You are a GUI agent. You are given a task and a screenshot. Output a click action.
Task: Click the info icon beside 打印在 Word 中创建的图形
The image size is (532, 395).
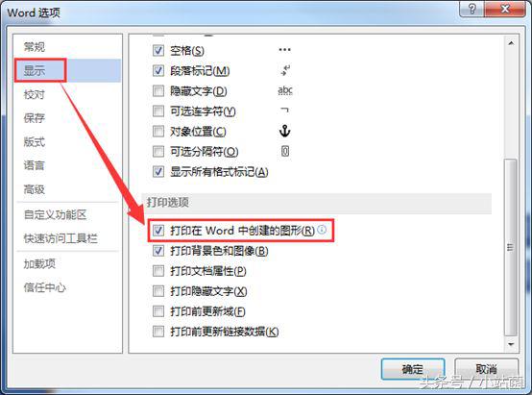322,230
